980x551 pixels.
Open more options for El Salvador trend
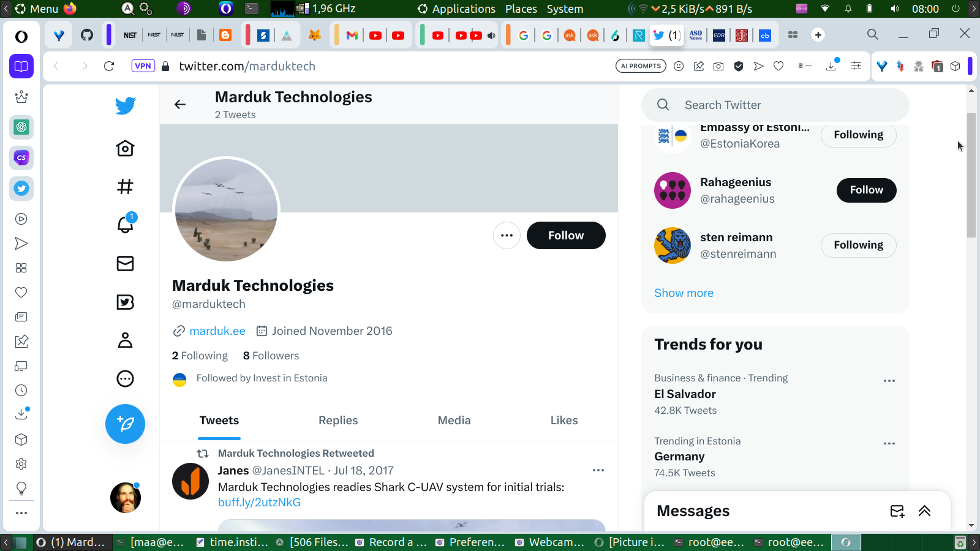click(889, 381)
